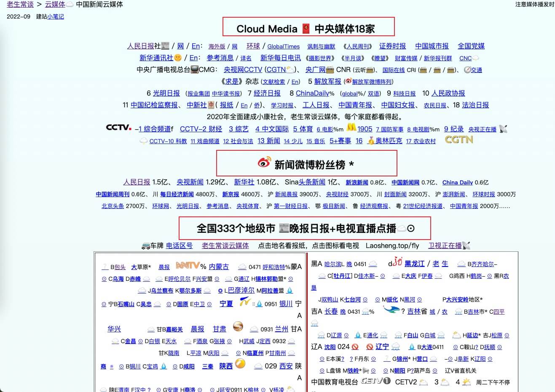Click the water drop before B大连
This screenshot has width=555, height=392.
[x=412, y=347]
